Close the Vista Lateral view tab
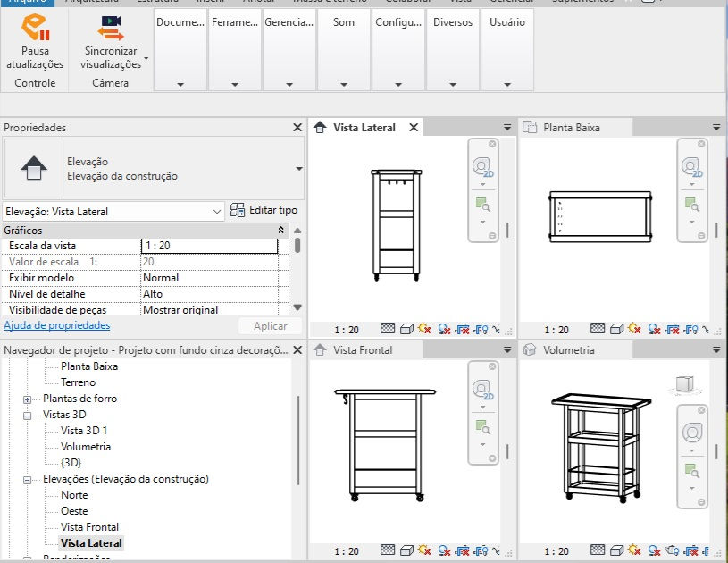Screen dimensions: 728x563 [414, 127]
